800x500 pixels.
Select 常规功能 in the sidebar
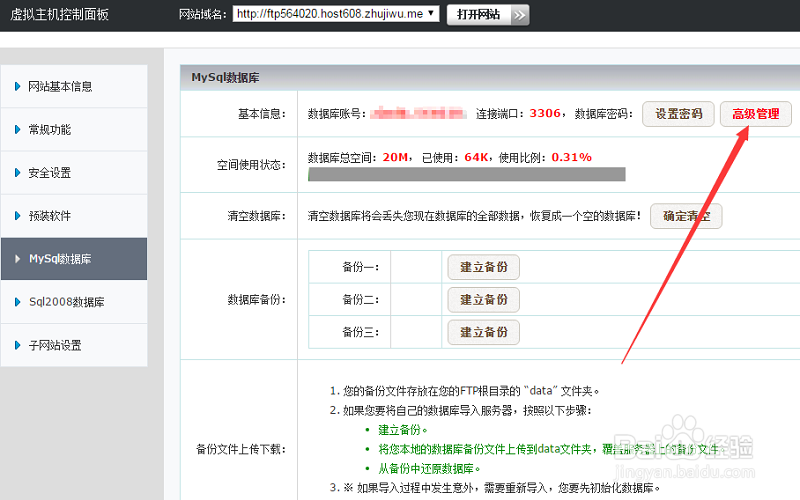point(74,130)
